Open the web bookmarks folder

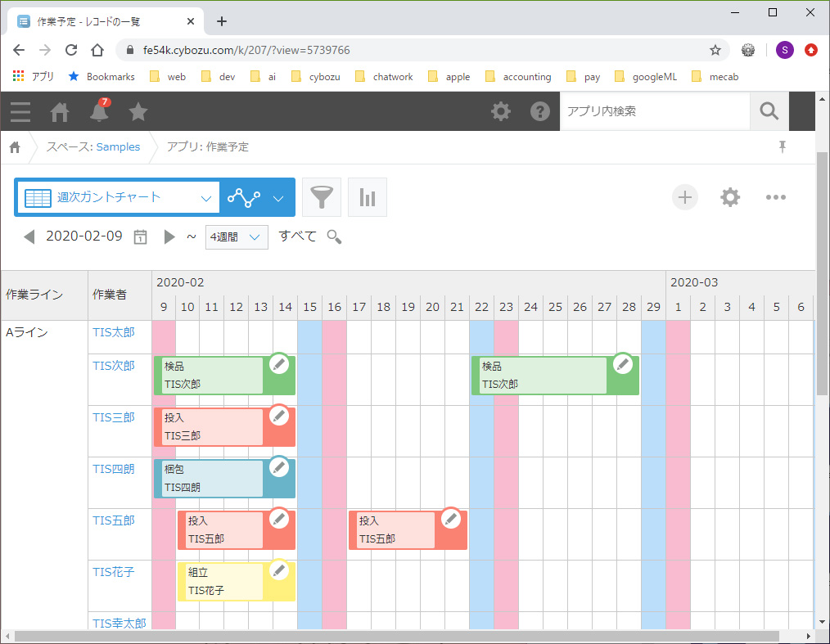pos(168,77)
